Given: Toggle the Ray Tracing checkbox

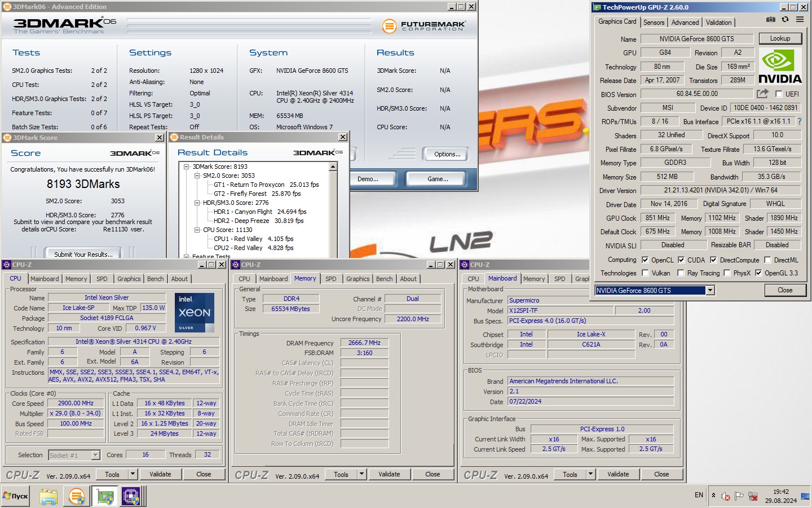Looking at the screenshot, I should 681,273.
